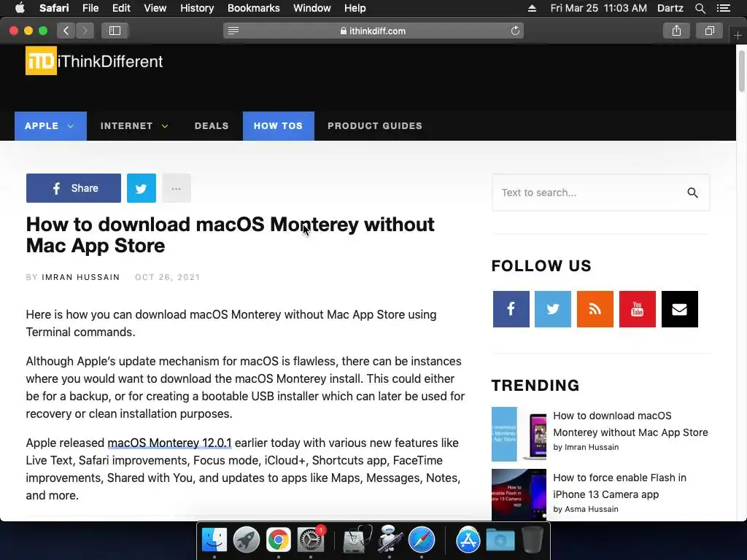The image size is (747, 560).
Task: Toggle the Safari sidebar button
Action: point(115,31)
